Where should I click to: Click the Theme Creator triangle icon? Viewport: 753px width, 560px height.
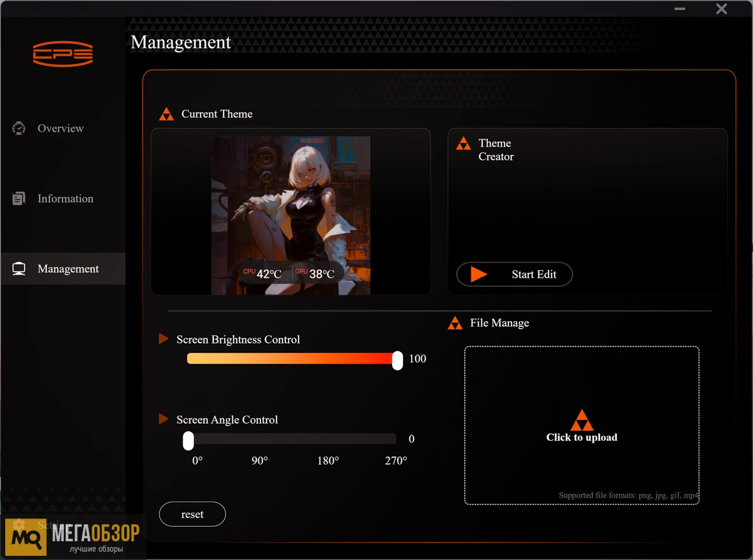463,144
